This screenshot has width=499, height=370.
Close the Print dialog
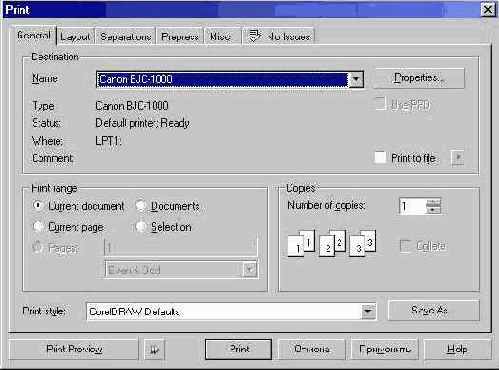pos(488,9)
